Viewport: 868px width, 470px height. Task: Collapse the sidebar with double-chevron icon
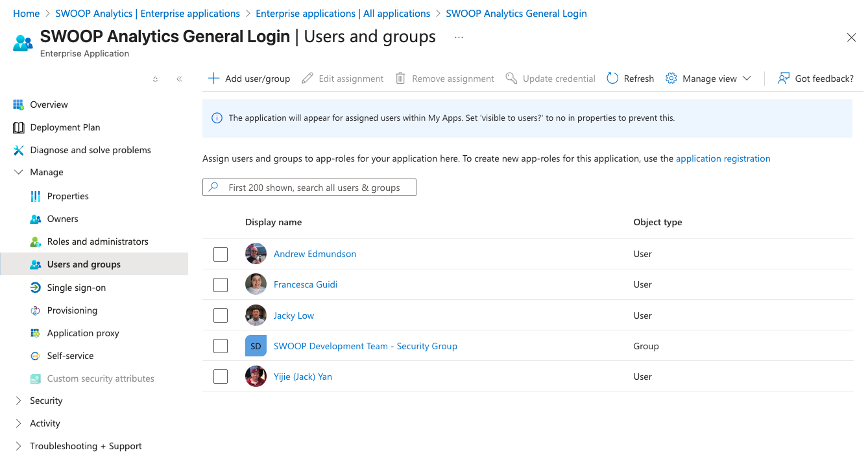(x=180, y=79)
